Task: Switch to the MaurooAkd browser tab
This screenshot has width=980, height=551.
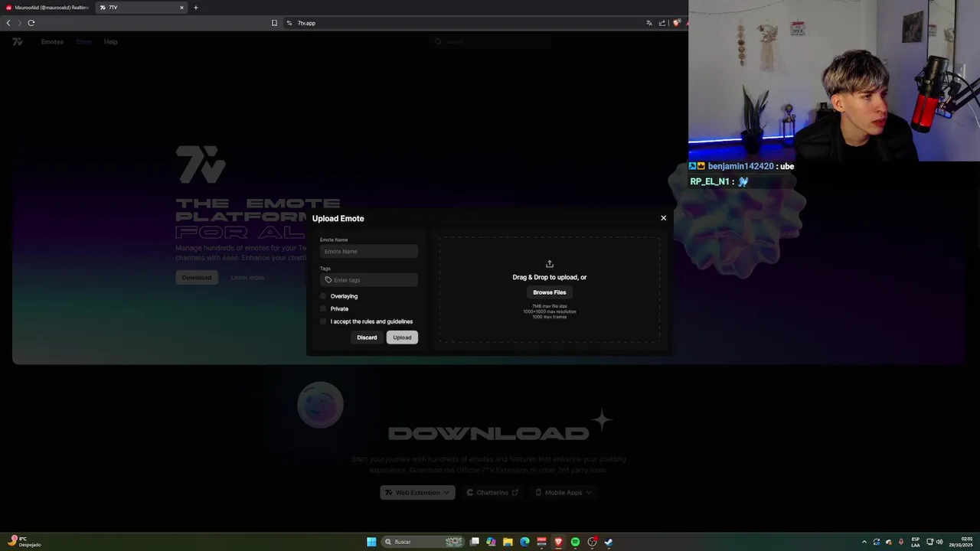Action: [x=47, y=8]
